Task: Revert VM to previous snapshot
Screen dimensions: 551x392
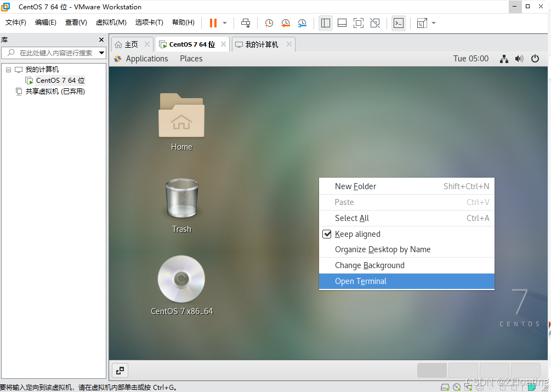Action: (286, 23)
